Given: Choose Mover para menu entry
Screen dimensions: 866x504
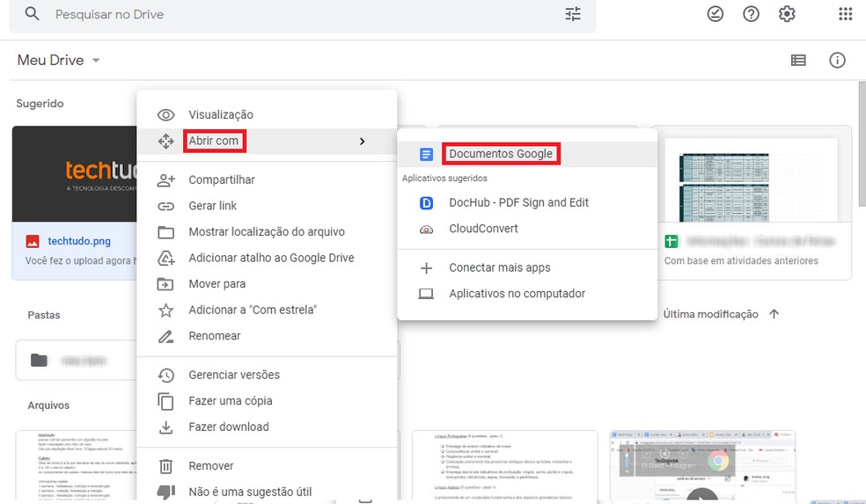Looking at the screenshot, I should (x=267, y=284).
